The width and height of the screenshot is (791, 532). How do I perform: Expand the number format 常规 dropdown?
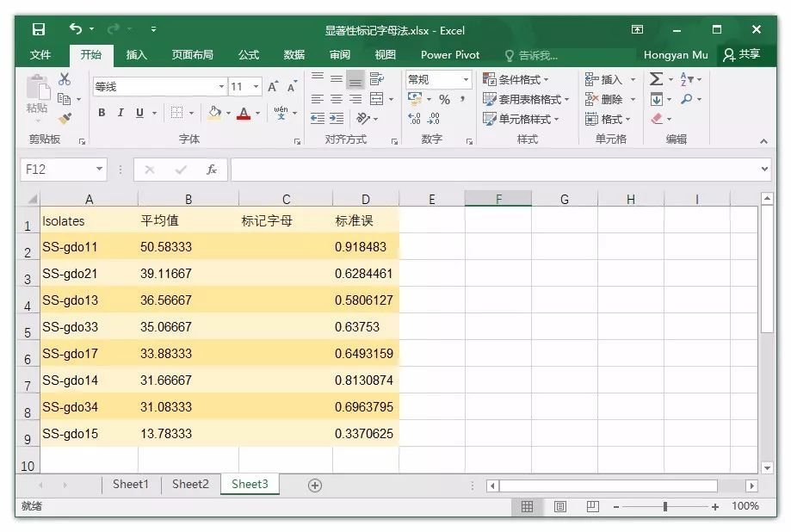point(466,79)
